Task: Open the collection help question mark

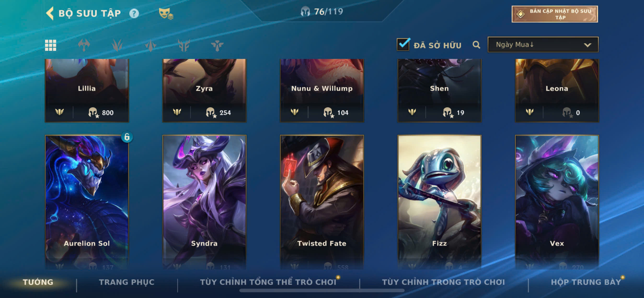Action: tap(134, 13)
